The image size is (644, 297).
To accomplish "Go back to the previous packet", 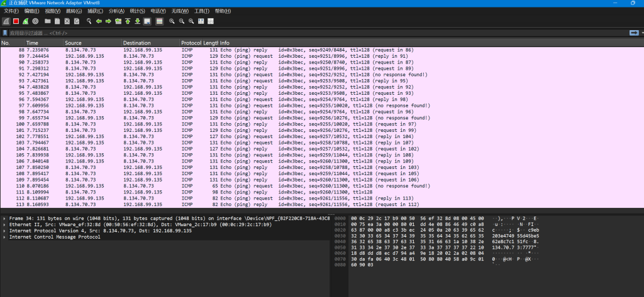I will [99, 21].
